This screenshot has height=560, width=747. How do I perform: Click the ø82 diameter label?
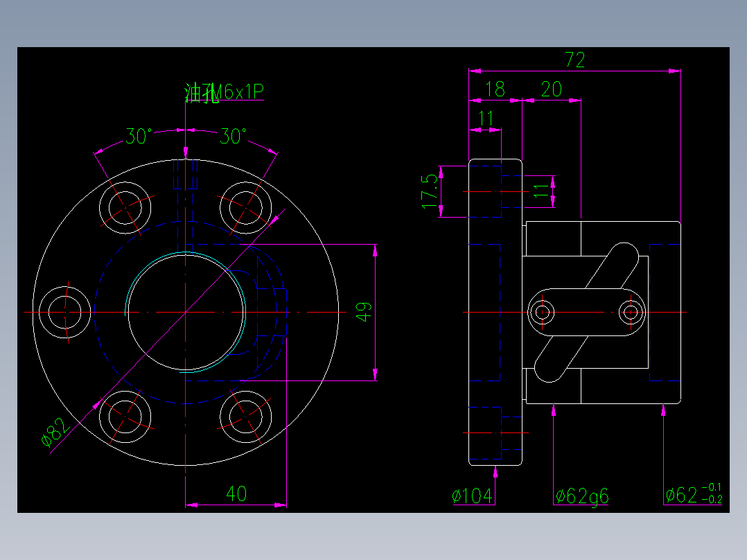[55, 432]
